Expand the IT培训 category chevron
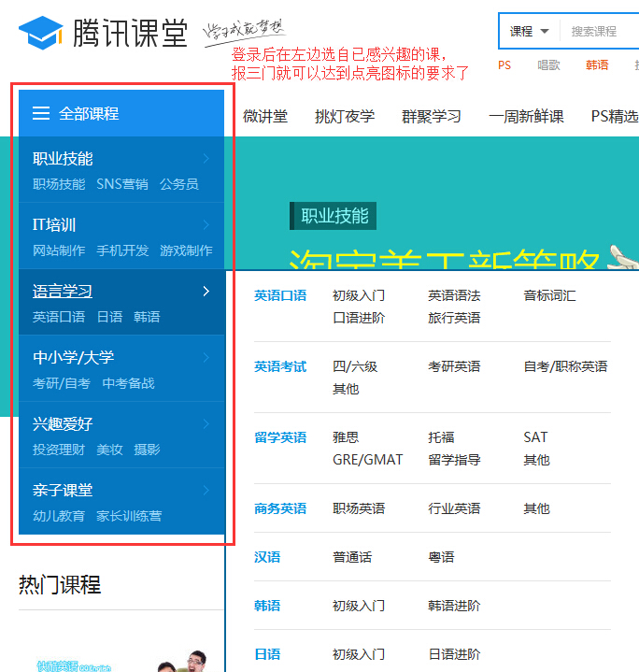The width and height of the screenshot is (639, 672). click(x=206, y=225)
